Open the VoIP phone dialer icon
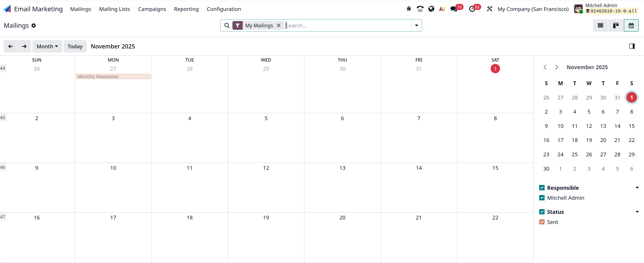The image size is (644, 263). [420, 9]
